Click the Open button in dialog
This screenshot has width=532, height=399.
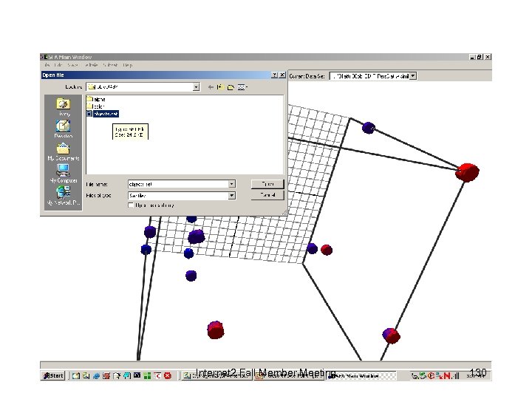(x=267, y=184)
